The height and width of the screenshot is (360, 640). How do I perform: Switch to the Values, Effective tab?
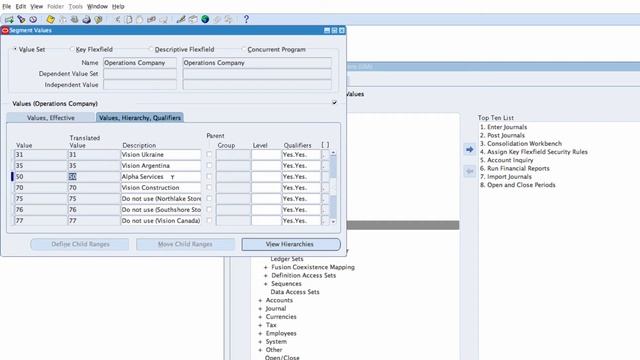[51, 118]
